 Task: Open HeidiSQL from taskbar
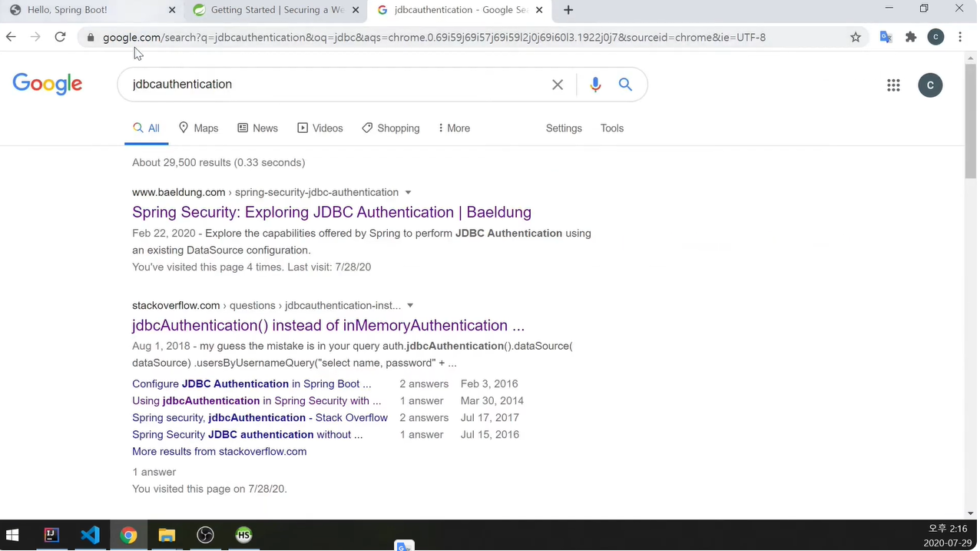243,535
